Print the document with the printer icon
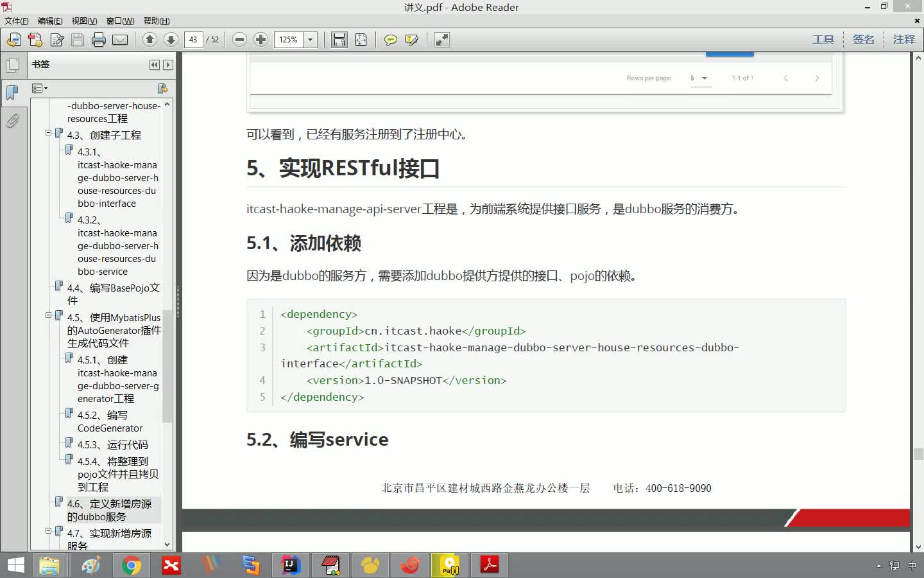Image resolution: width=924 pixels, height=578 pixels. point(99,40)
